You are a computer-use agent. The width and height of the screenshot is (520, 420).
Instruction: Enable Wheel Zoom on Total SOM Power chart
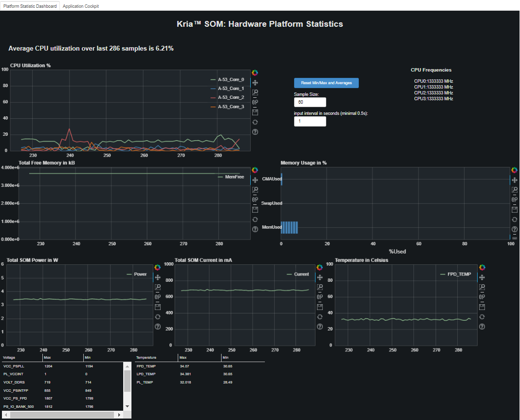[x=158, y=297]
